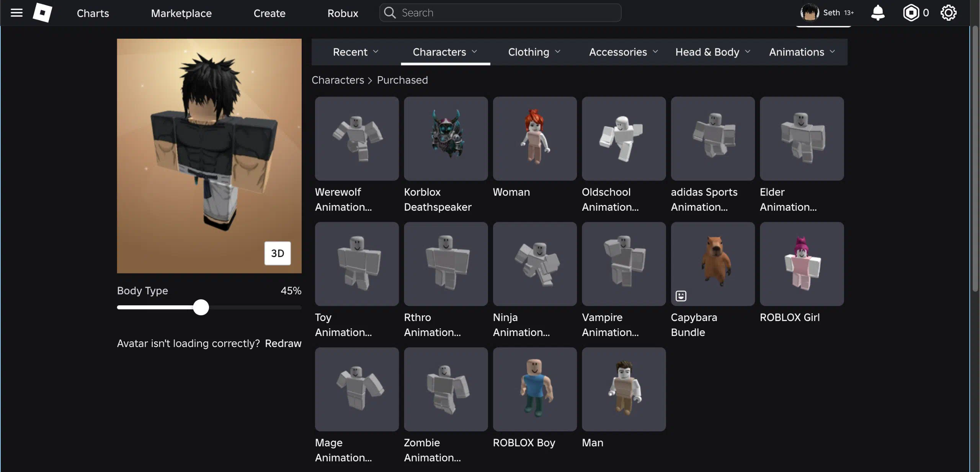Expand the Clothing dropdown chevron
This screenshot has width=980, height=472.
coord(557,52)
